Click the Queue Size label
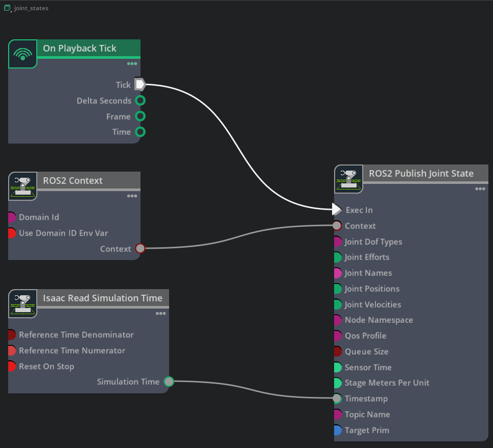This screenshot has width=493, height=448. point(367,351)
